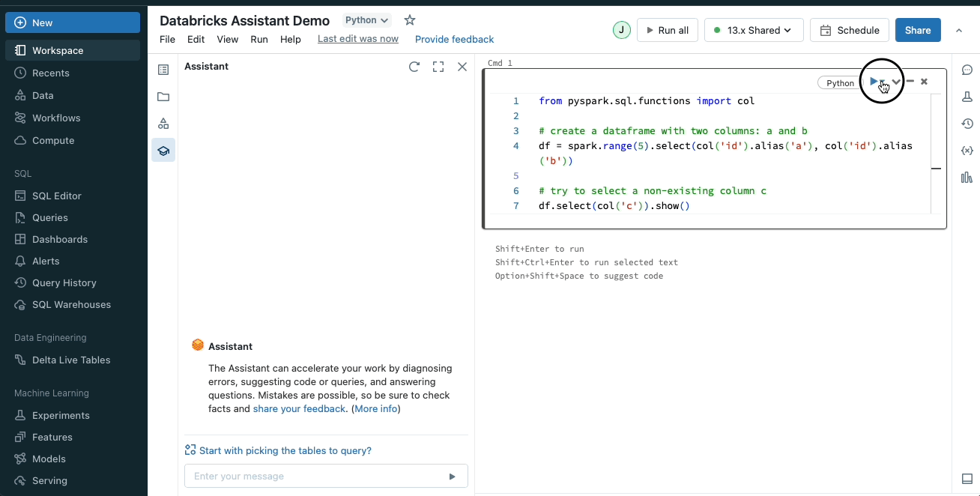
Task: Open the File menu
Action: tap(167, 39)
